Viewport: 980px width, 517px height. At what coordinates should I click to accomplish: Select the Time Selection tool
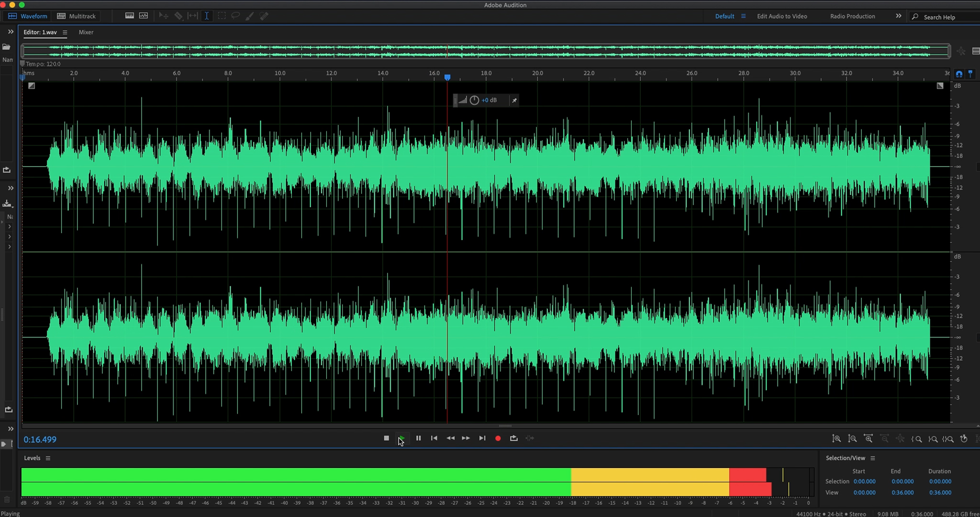click(x=207, y=16)
